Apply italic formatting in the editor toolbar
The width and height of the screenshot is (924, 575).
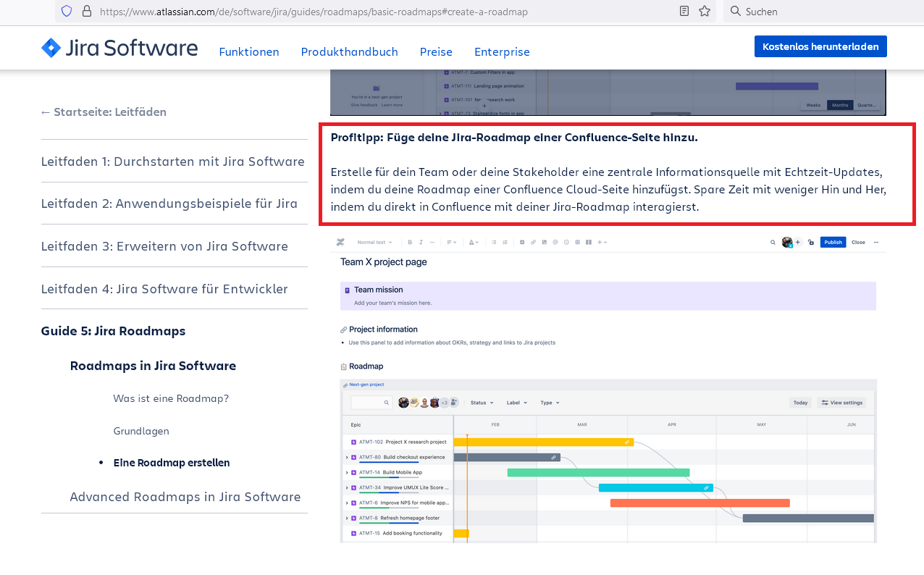[x=421, y=242]
